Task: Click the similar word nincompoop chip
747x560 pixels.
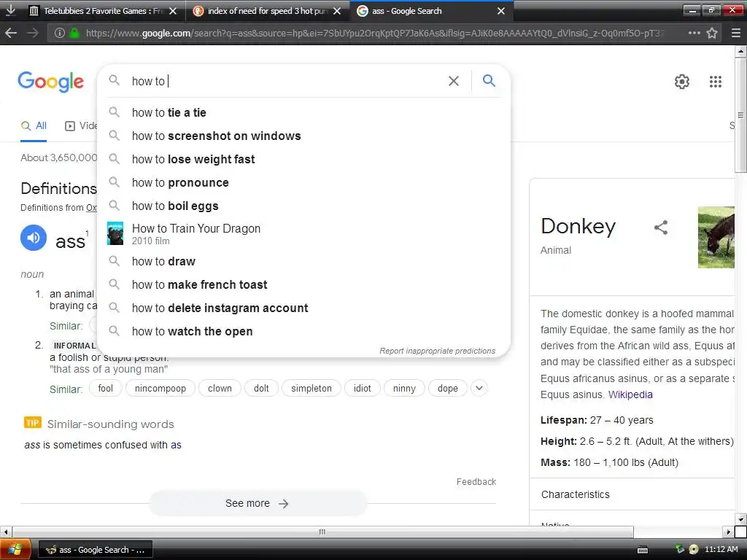Action: [x=160, y=388]
